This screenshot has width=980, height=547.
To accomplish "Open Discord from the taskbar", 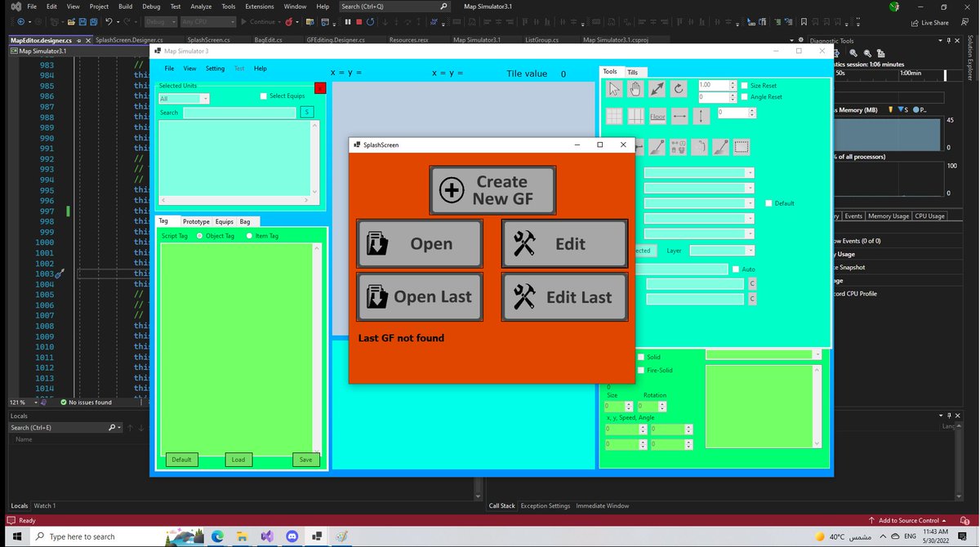I will [291, 536].
